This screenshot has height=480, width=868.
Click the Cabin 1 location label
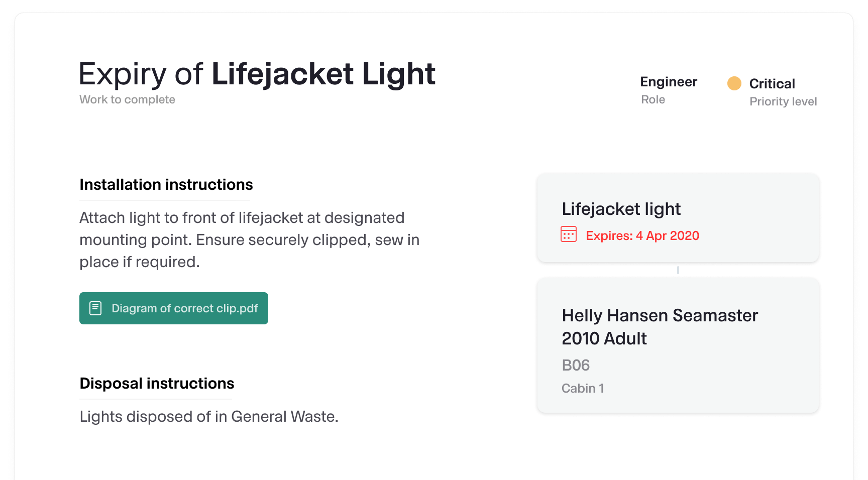(x=583, y=388)
